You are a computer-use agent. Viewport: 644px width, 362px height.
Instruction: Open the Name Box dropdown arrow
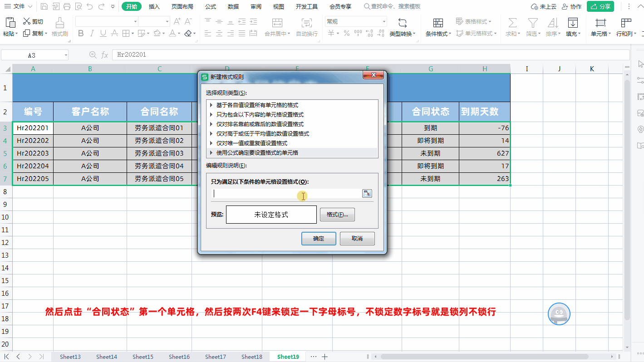66,55
